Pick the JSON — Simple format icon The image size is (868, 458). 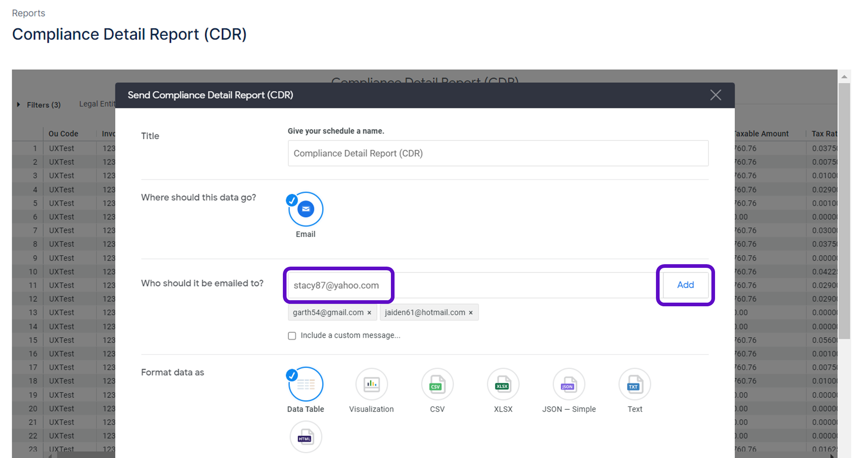(x=569, y=384)
